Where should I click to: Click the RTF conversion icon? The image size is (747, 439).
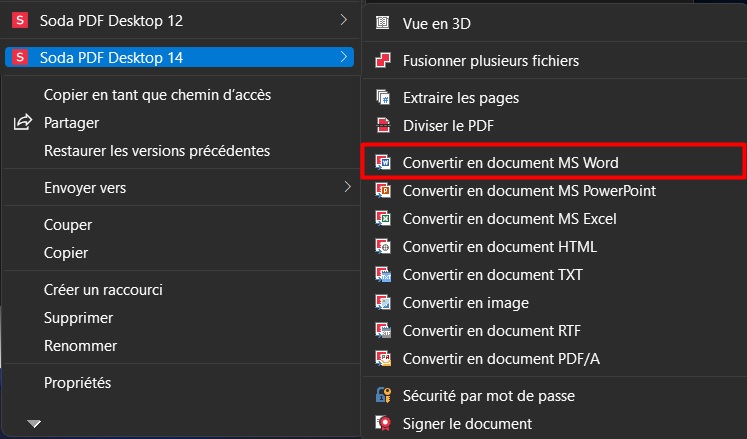click(383, 330)
